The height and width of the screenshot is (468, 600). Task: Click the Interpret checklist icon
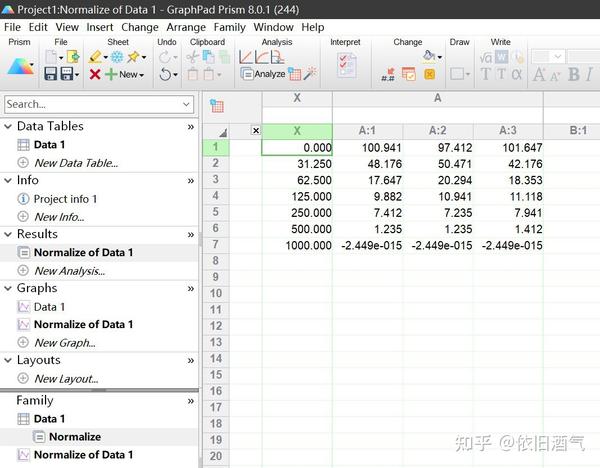click(347, 65)
